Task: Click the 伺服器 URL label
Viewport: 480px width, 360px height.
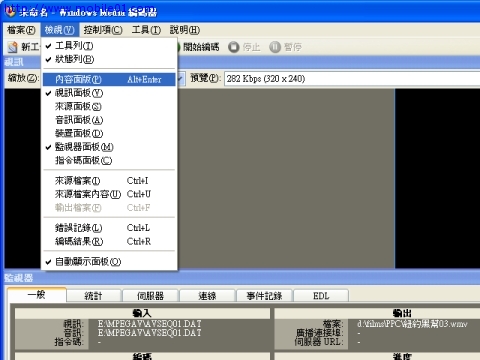Action: pyautogui.click(x=319, y=342)
